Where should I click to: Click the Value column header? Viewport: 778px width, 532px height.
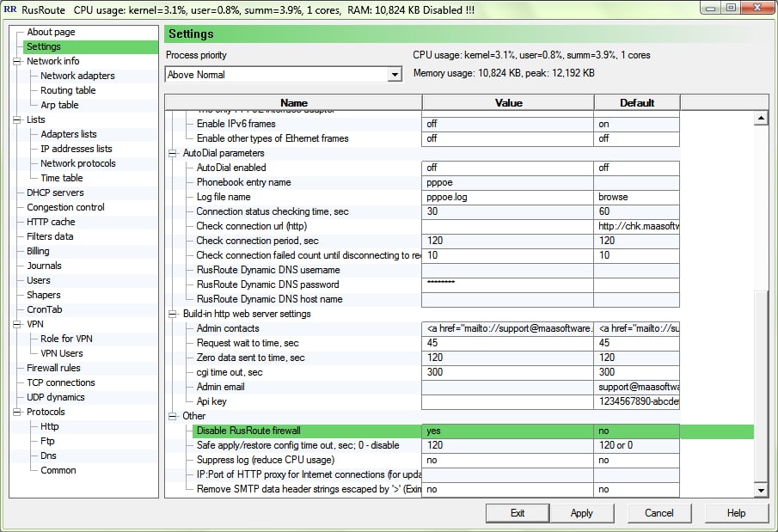pyautogui.click(x=508, y=103)
